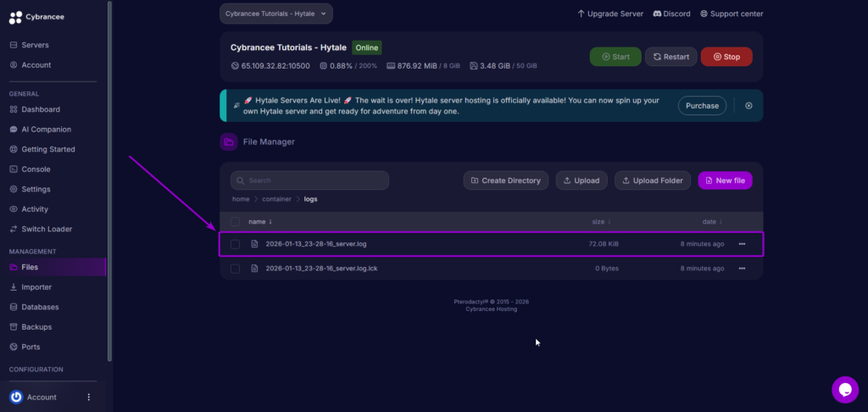Viewport: 868px width, 412px height.
Task: Open the three-dot menu beside Account
Action: [x=88, y=397]
